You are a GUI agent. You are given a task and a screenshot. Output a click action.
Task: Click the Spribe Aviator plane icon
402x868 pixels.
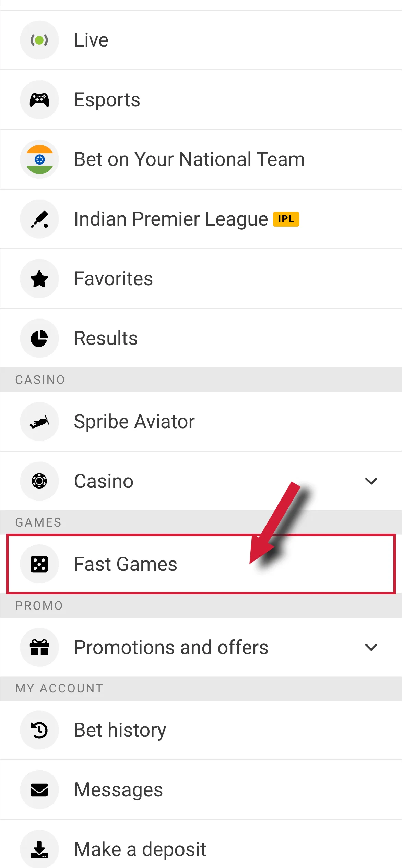(39, 421)
